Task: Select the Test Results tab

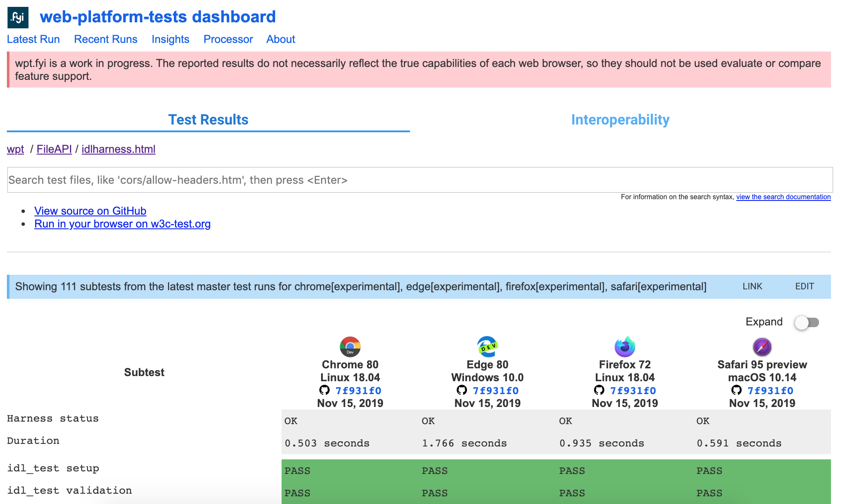Action: click(208, 120)
